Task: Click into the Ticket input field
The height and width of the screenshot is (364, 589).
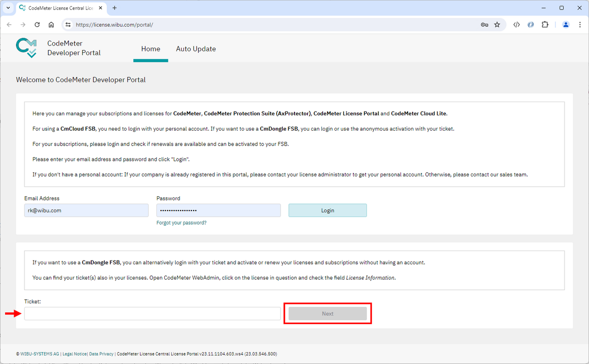Action: [x=152, y=313]
